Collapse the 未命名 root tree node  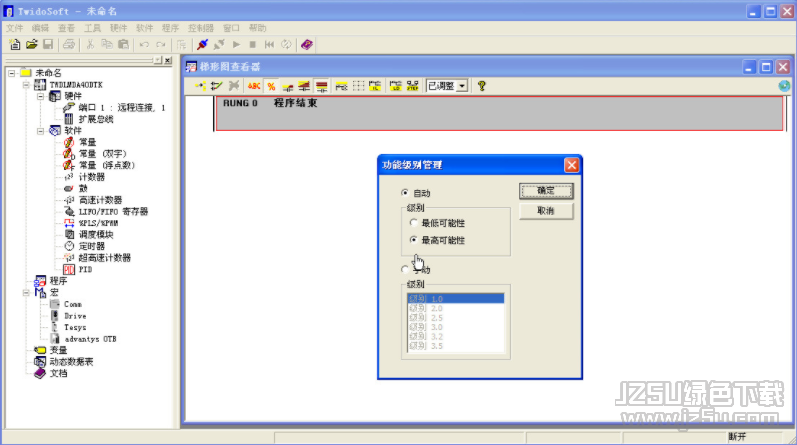coord(12,73)
